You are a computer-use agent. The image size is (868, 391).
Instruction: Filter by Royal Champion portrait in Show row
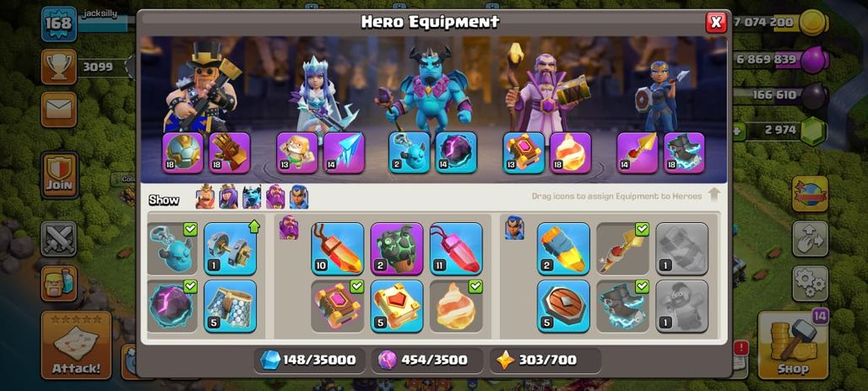click(298, 197)
